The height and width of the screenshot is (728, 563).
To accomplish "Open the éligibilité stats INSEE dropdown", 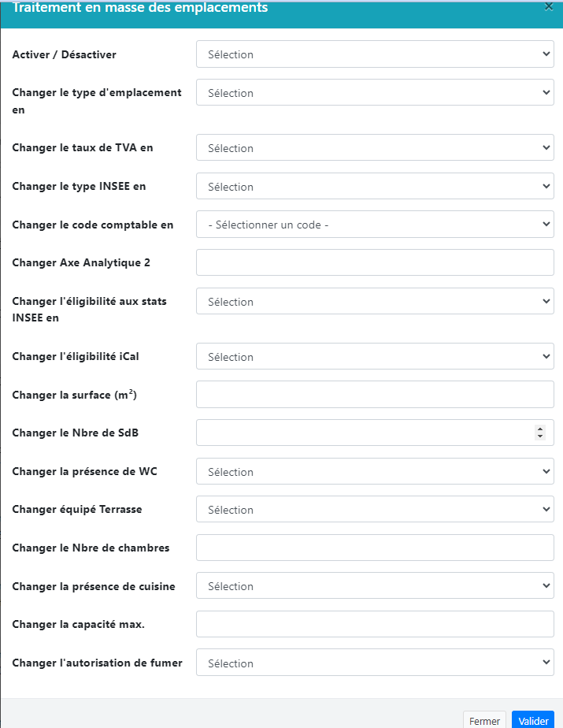I will pyautogui.click(x=375, y=302).
